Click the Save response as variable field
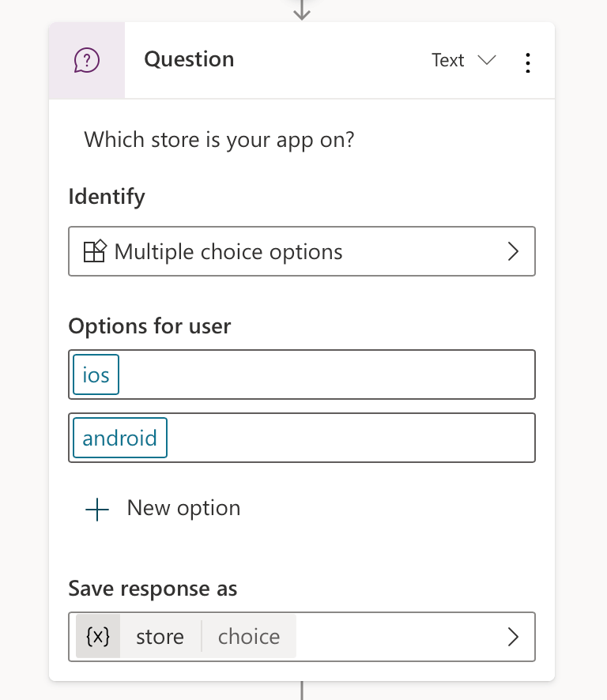The height and width of the screenshot is (700, 607). [x=395, y=637]
